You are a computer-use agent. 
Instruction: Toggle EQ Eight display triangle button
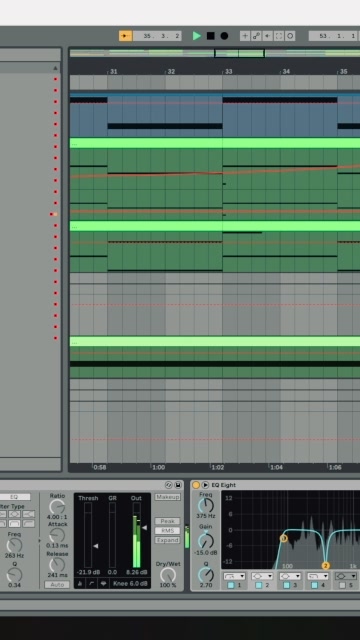(x=205, y=485)
